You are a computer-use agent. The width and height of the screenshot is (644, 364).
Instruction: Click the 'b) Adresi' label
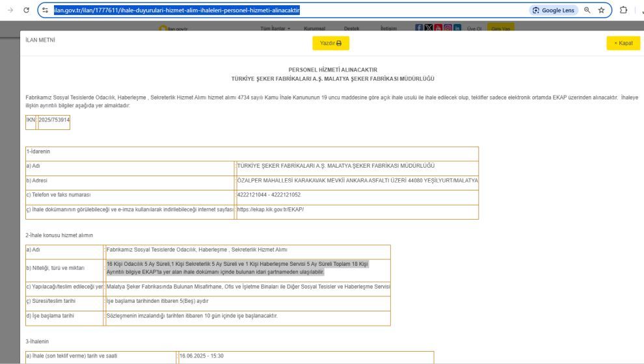tap(36, 181)
